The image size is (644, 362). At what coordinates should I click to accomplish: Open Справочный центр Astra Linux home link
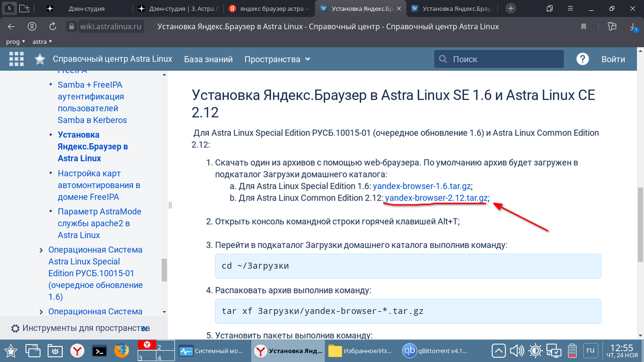(x=112, y=59)
